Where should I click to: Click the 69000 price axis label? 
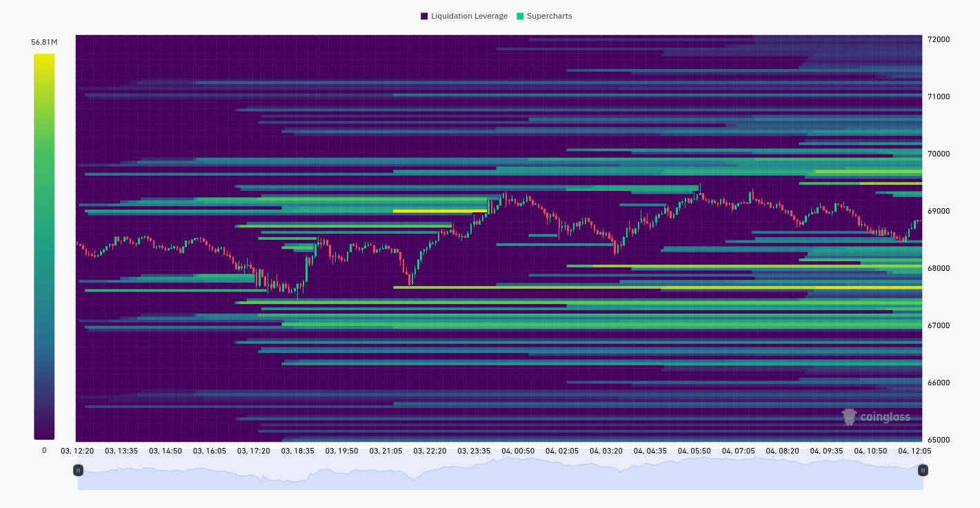coord(939,211)
